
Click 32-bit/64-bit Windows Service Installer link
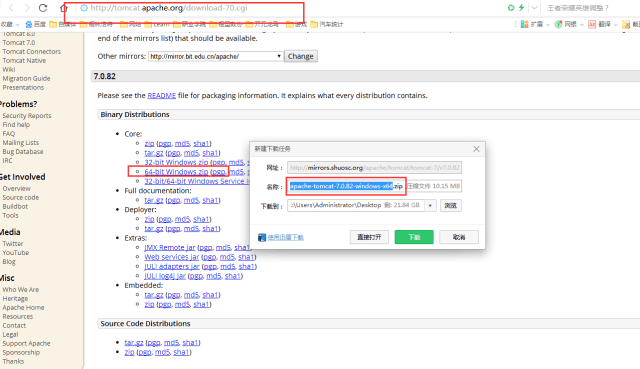point(196,181)
